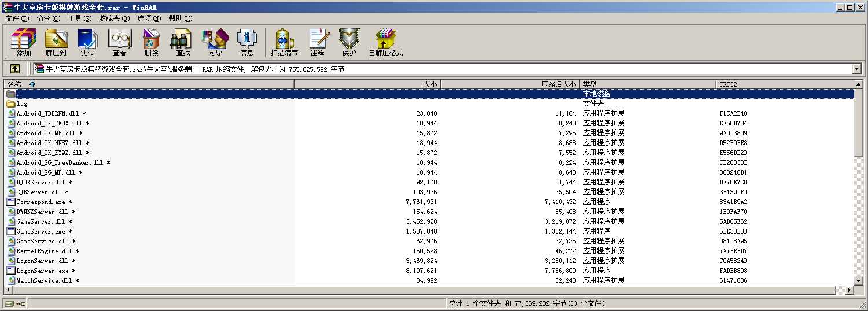This screenshot has height=311, width=868.
Task: Open the 收藏夹 (Favorites) menu
Action: tap(114, 18)
